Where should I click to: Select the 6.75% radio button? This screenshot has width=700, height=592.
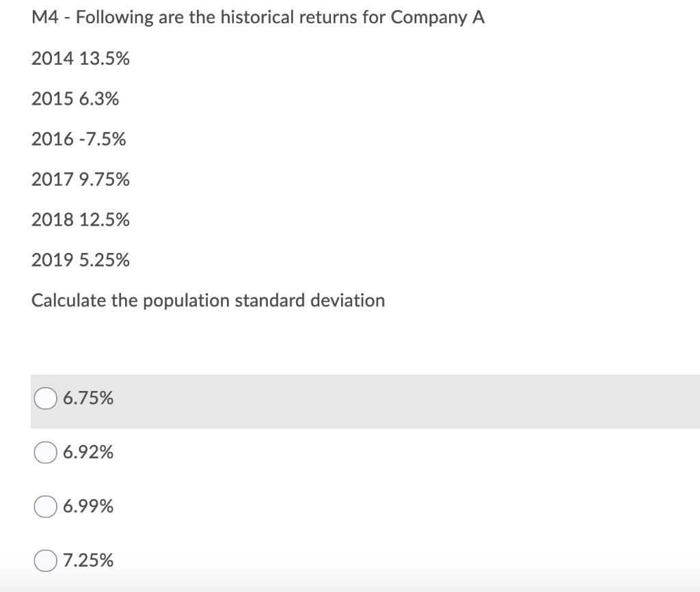(x=46, y=398)
